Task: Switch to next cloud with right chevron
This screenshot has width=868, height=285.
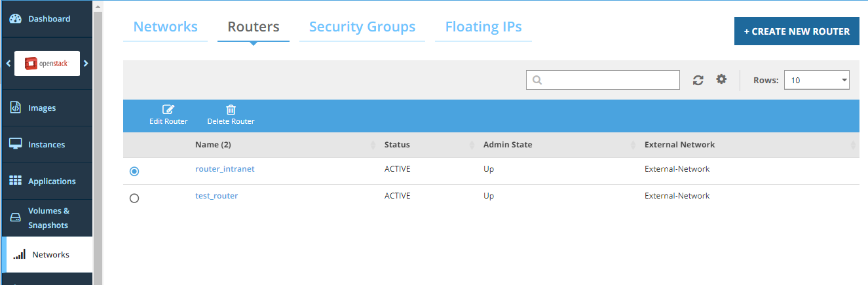Action: [86, 64]
